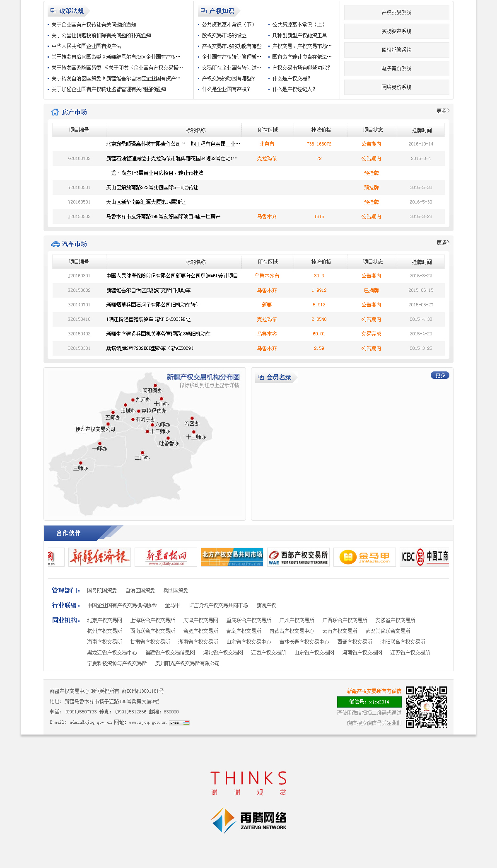Select the 阿勒泰办 marker on the map
The height and width of the screenshot is (868, 497).
[x=155, y=386]
